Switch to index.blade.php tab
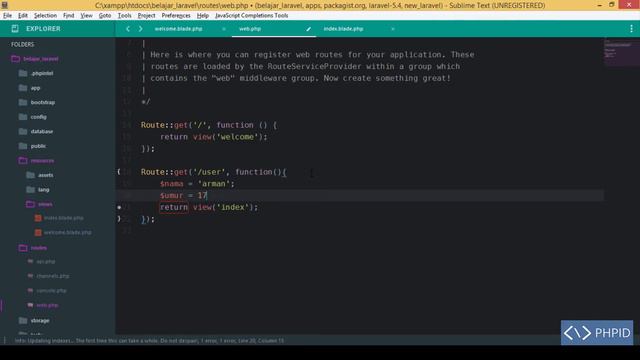The width and height of the screenshot is (640, 360). [x=343, y=29]
